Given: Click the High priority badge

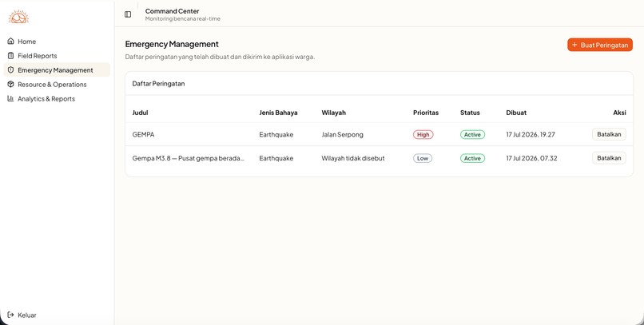Looking at the screenshot, I should 423,135.
